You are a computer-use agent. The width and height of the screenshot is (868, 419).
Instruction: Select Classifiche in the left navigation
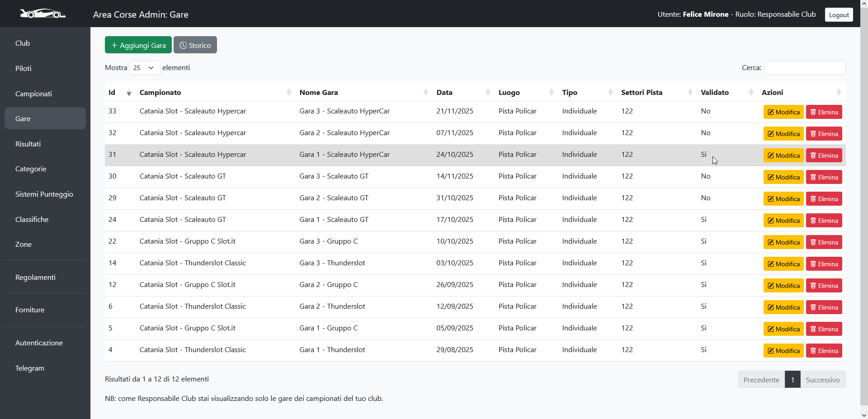pos(32,219)
